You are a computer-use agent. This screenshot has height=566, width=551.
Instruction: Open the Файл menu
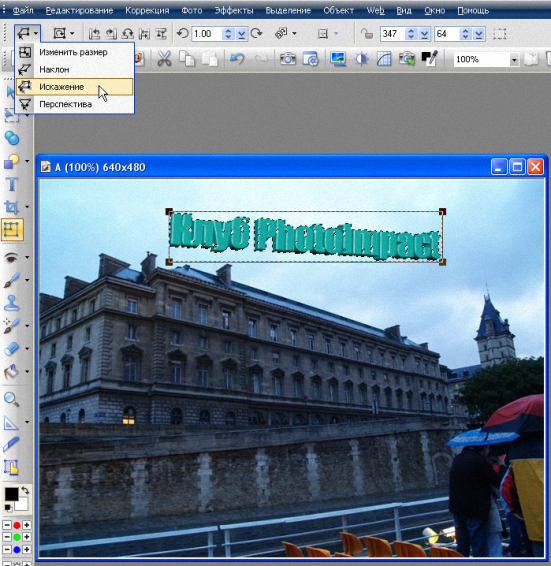tap(23, 10)
